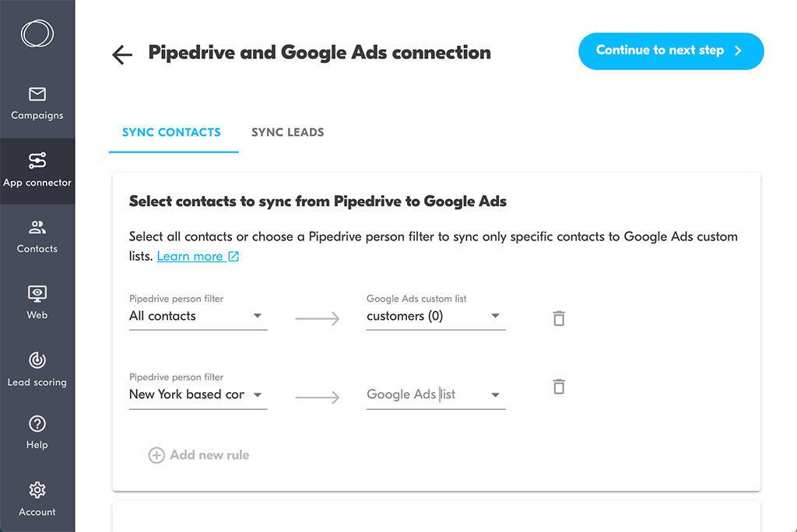797x532 pixels.
Task: Click Add new rule
Action: click(x=199, y=455)
